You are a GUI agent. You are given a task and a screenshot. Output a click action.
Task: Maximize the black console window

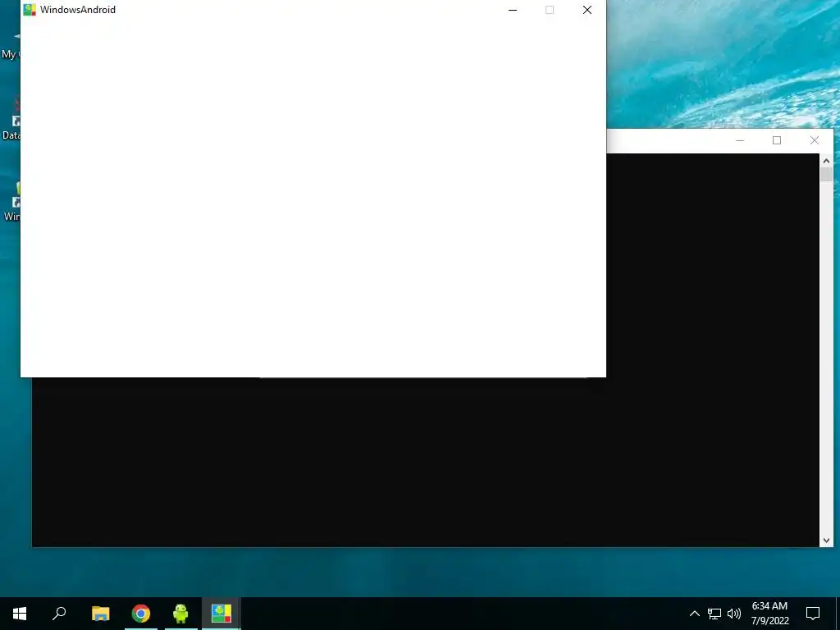click(x=777, y=140)
